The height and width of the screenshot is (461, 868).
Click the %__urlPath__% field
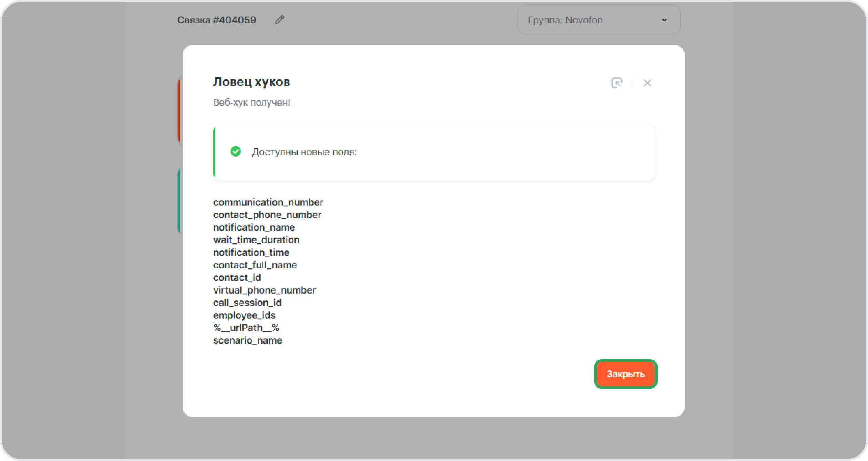click(246, 328)
